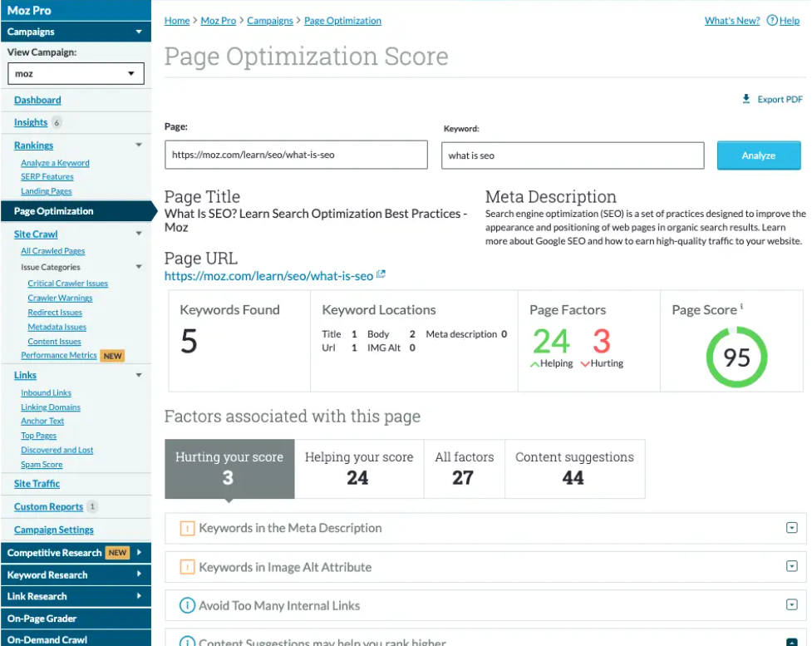Select the Hurting your score tab
The height and width of the screenshot is (646, 812).
click(x=229, y=469)
